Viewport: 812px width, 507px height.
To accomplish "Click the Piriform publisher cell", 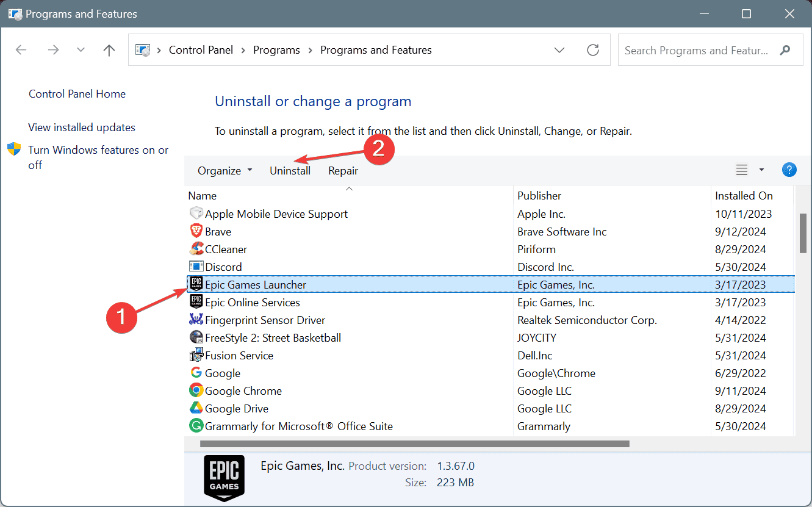I will click(x=536, y=250).
